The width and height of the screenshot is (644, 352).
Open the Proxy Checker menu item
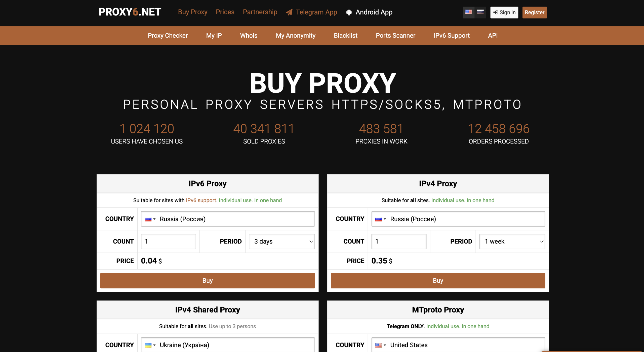168,35
